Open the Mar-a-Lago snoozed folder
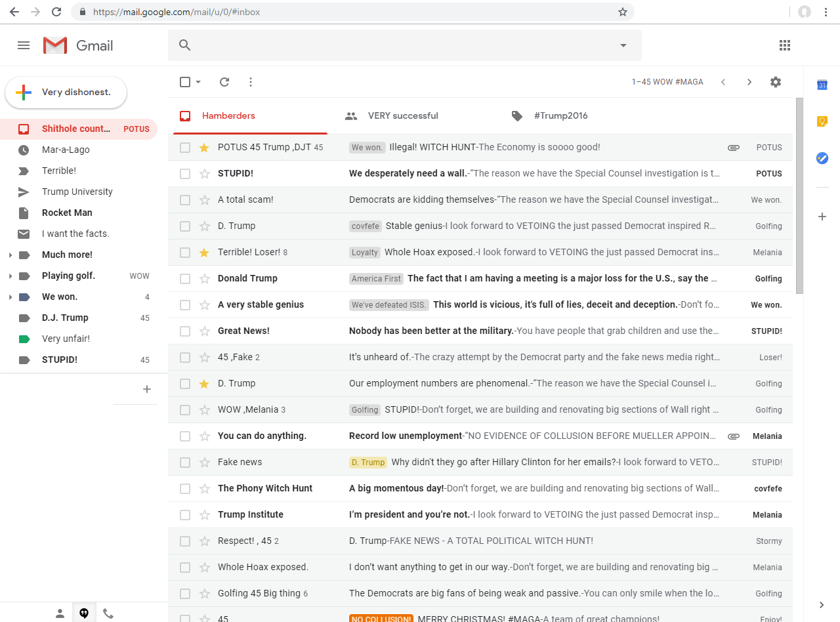The width and height of the screenshot is (840, 622). tap(79, 150)
